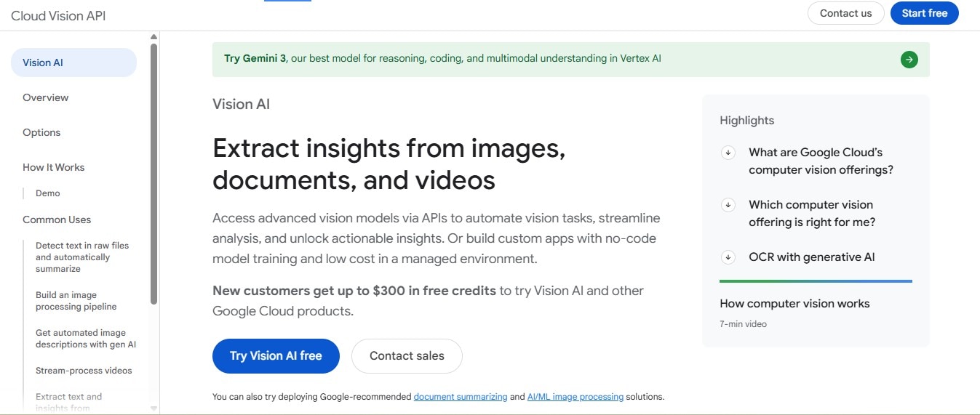This screenshot has height=415, width=980.
Task: Click Try Vision AI free button
Action: pyautogui.click(x=276, y=356)
